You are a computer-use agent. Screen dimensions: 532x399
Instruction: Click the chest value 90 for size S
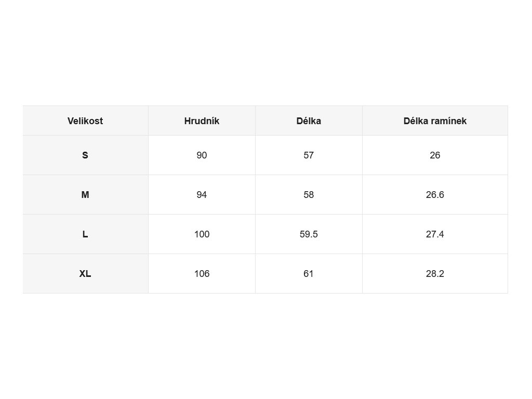(x=202, y=155)
